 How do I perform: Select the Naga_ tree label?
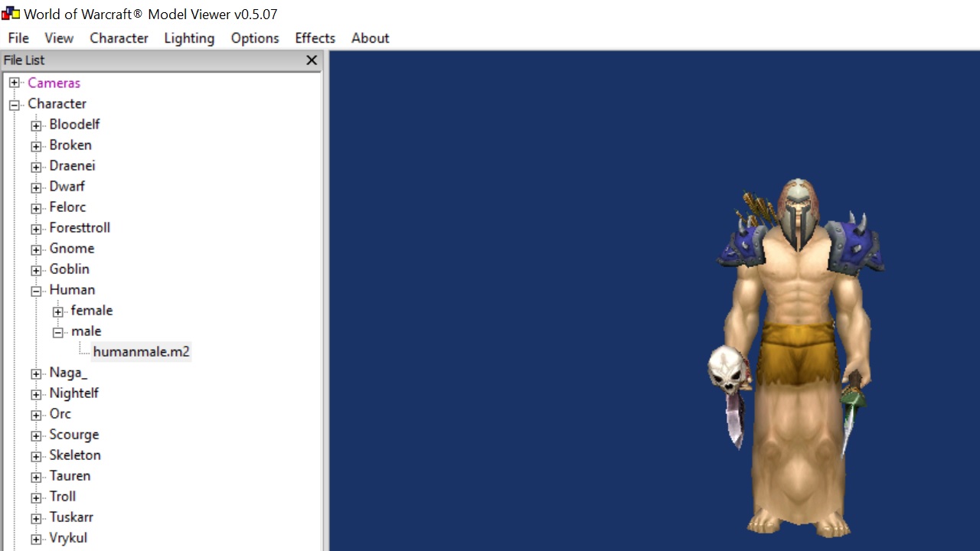[x=68, y=372]
